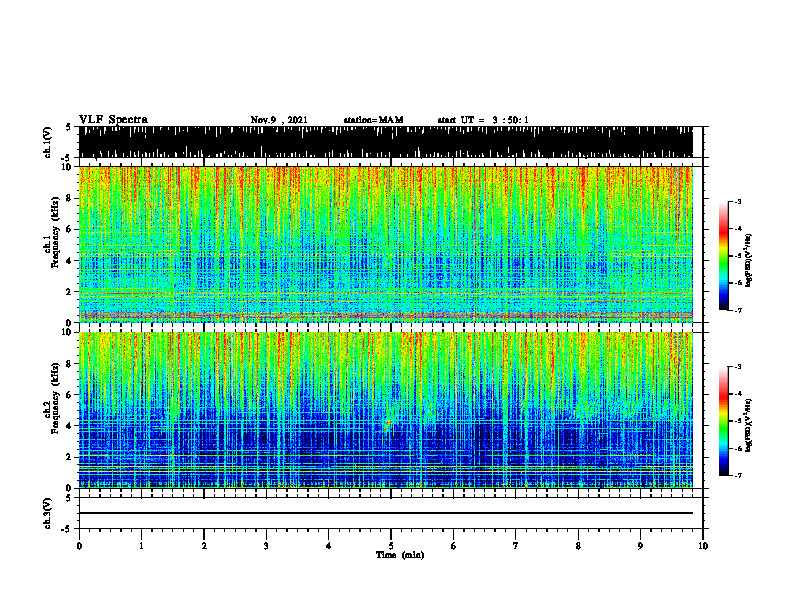Click the ch.1 spectrogram color scale bar
Viewport: 792px width, 612px height.
point(724,256)
